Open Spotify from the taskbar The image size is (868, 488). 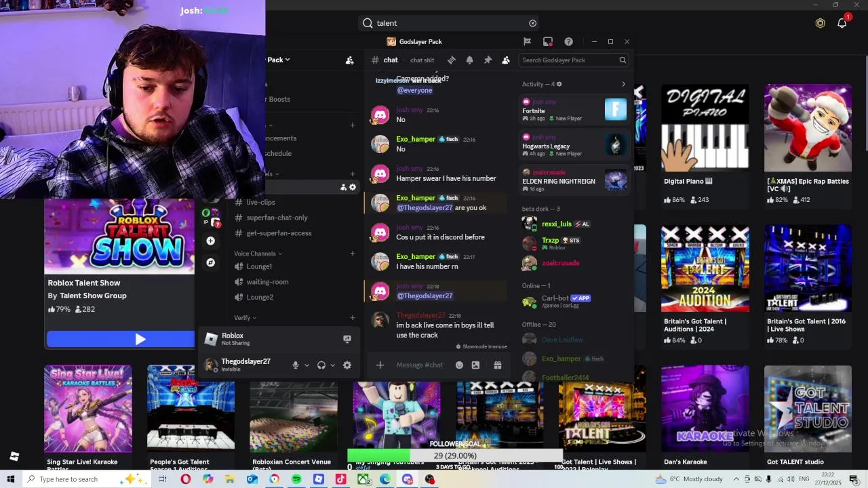(x=296, y=479)
